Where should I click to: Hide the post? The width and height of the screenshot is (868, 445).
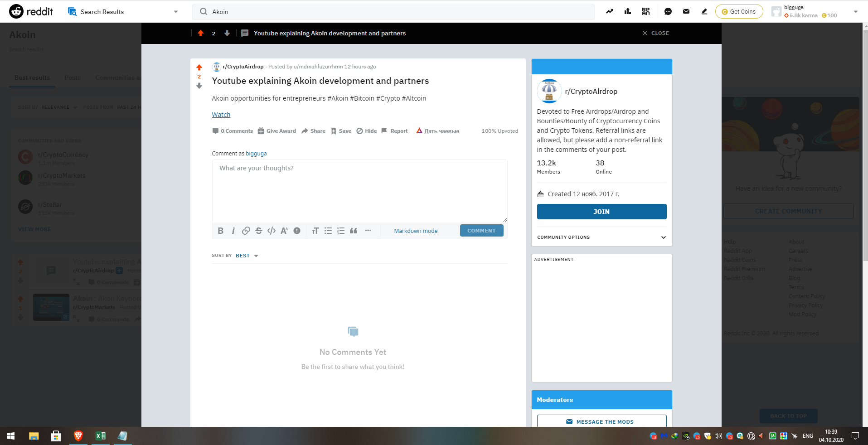(x=367, y=131)
